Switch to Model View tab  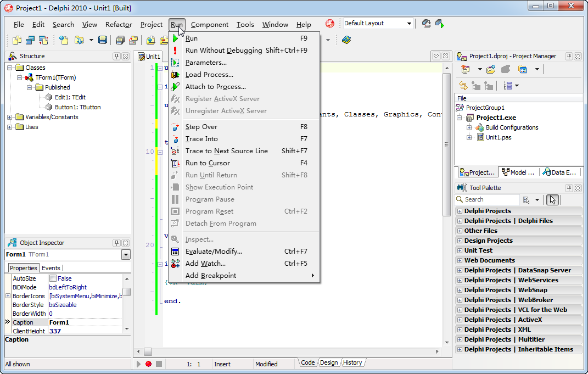coord(518,172)
